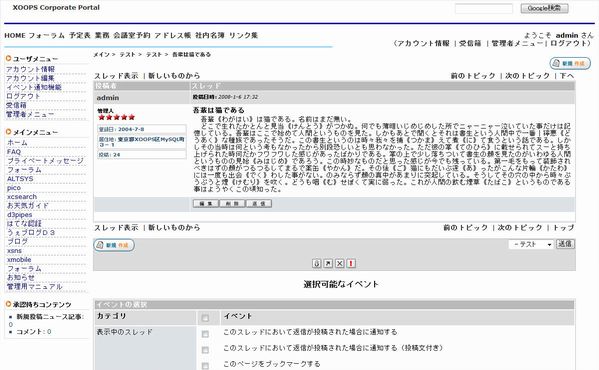The height and width of the screenshot is (370, 599).
Task: Click ブログ in the main menu
Action: (18, 241)
